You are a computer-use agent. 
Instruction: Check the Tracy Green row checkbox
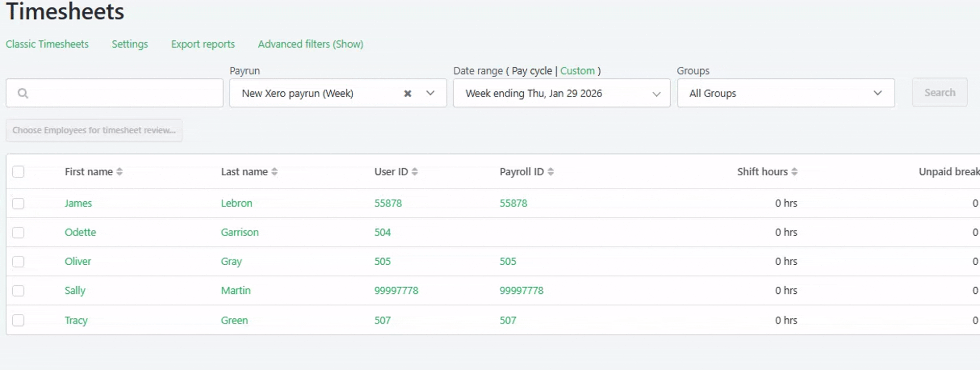click(18, 320)
